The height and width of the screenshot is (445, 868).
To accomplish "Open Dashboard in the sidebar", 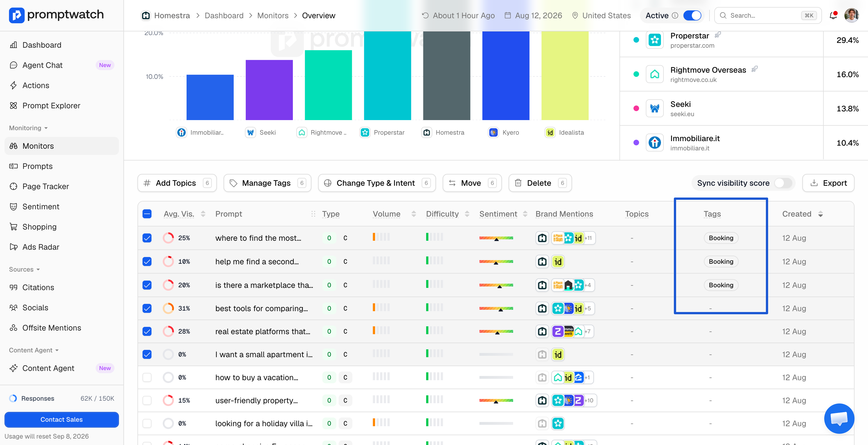I will coord(62,45).
